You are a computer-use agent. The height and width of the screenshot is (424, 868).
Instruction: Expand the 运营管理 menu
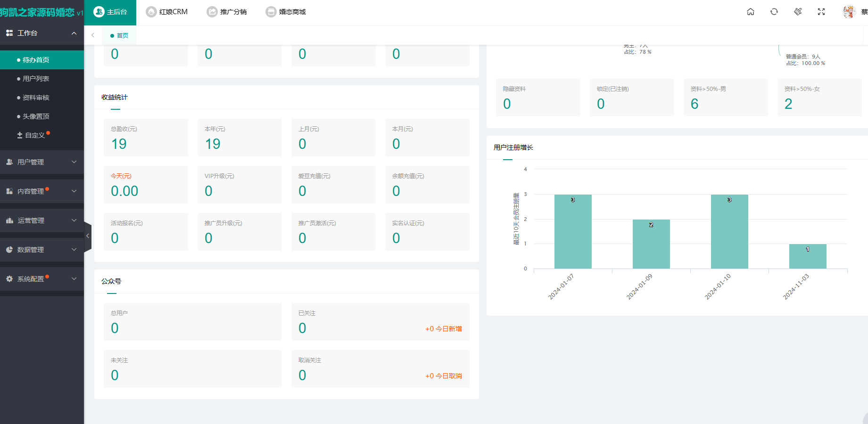pos(41,220)
